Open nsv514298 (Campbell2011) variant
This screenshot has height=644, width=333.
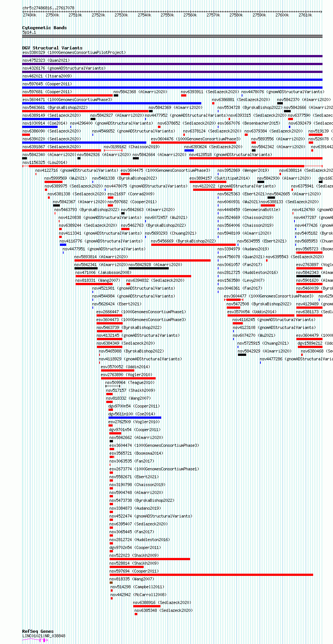138,587
